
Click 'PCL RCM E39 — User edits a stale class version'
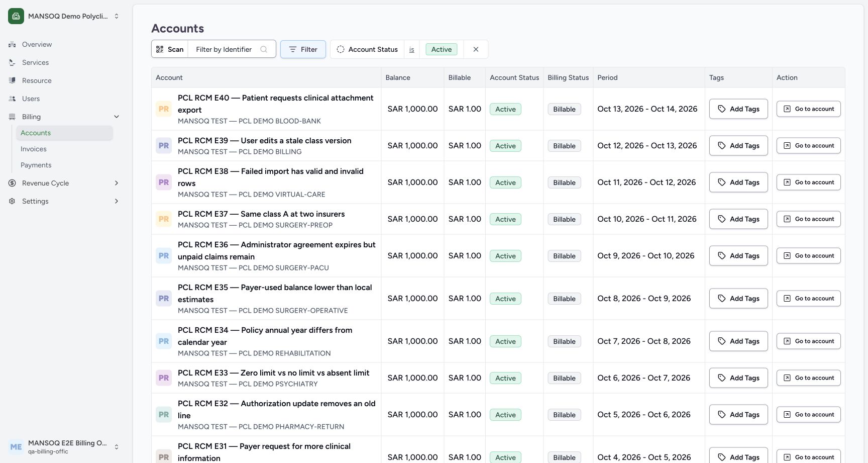pos(265,141)
